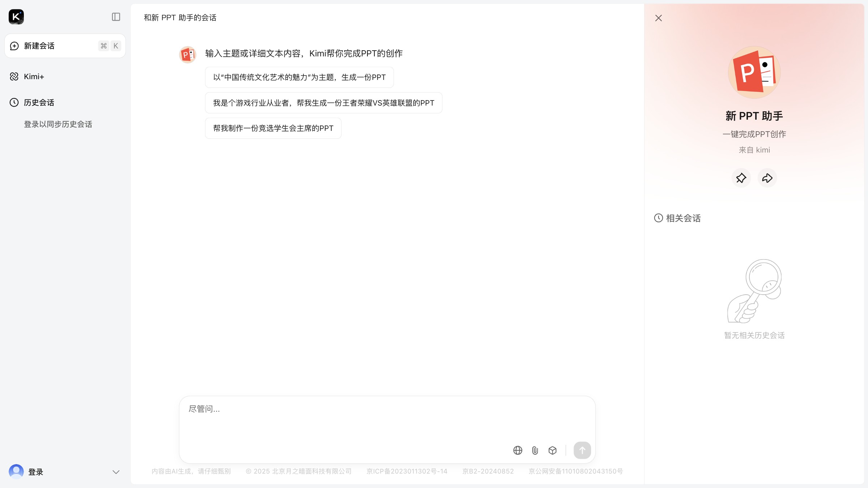Select the 中国传统文化艺术 PPT suggestion

(299, 77)
